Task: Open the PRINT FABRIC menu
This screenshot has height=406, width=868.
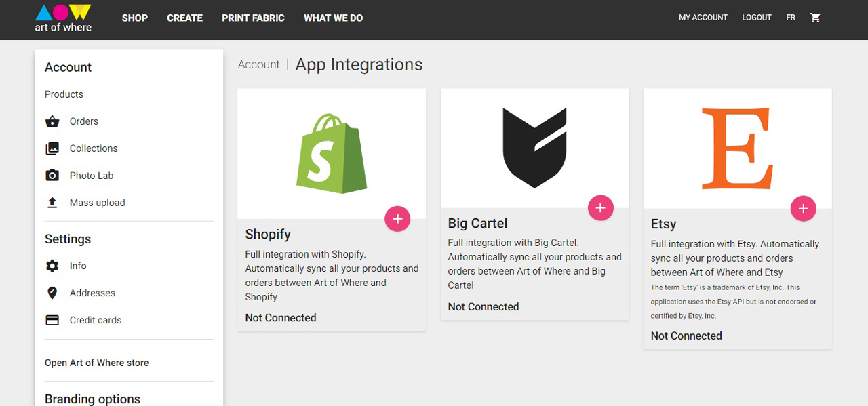Action: [253, 18]
